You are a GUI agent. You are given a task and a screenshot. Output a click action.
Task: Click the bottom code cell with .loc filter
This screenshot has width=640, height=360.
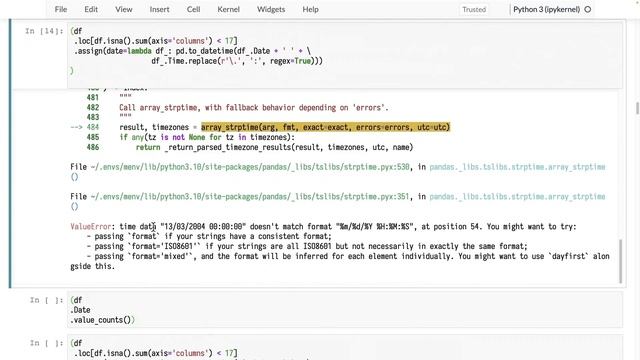[x=345, y=348]
